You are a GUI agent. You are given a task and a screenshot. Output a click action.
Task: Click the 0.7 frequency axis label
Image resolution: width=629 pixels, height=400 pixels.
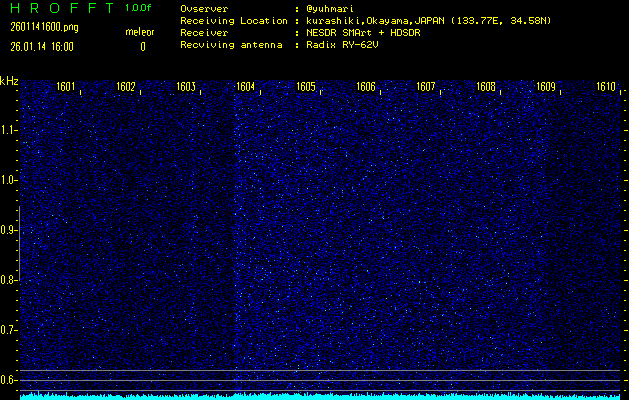pyautogui.click(x=9, y=329)
